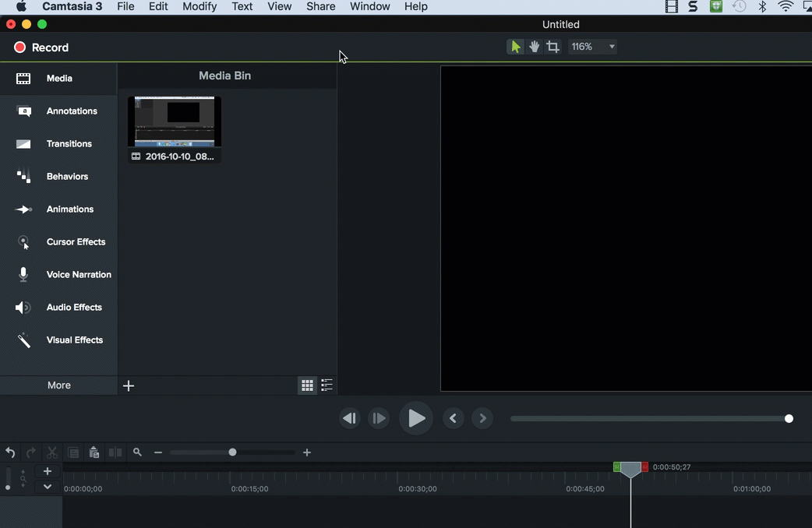The width and height of the screenshot is (812, 528).
Task: Open the Share menu
Action: tap(320, 6)
